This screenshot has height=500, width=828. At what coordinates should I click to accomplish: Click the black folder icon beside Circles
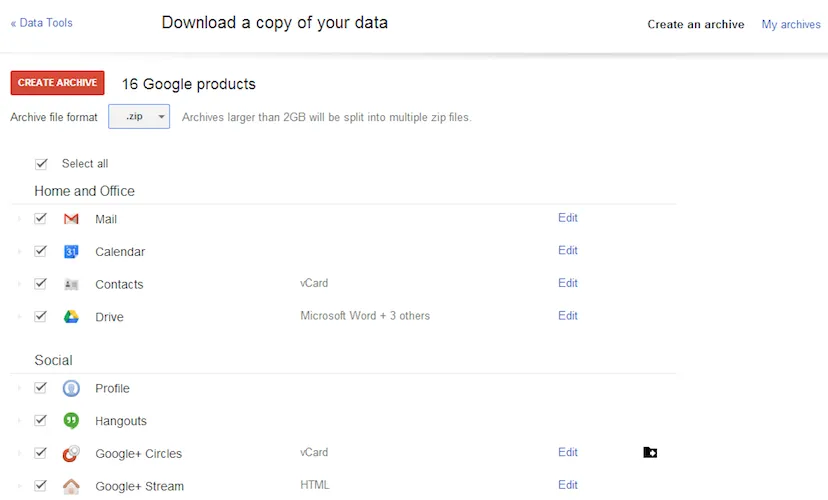650,453
